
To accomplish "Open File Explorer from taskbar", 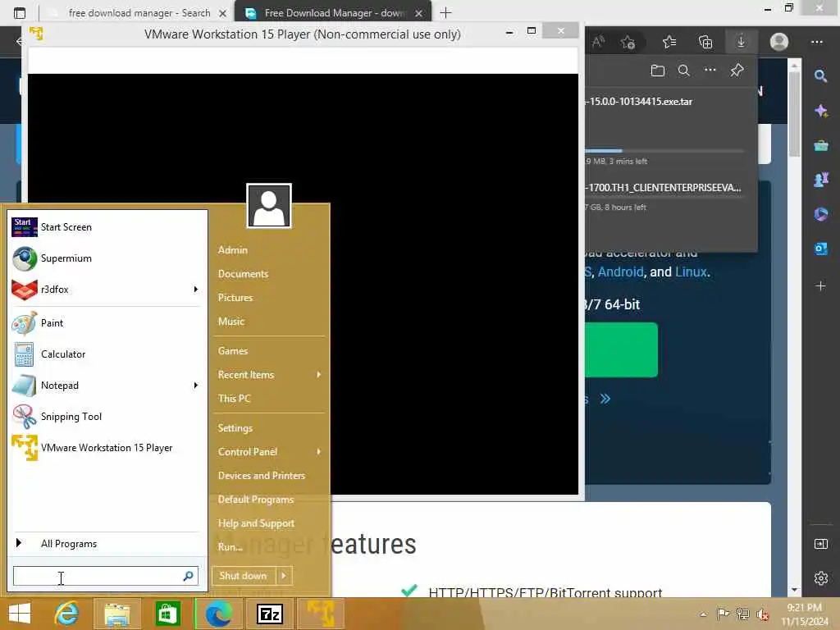I will pos(116,614).
